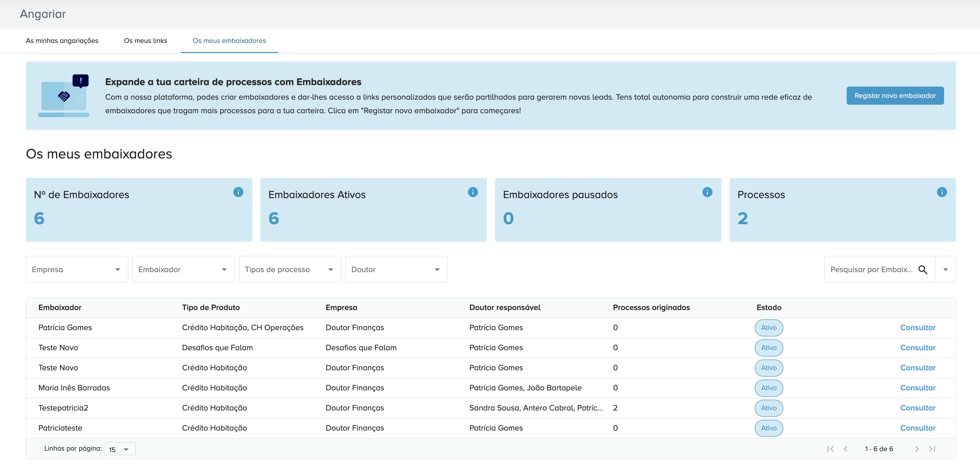Expand Tipos de processo dropdown
This screenshot has height=476, width=980.
point(290,270)
